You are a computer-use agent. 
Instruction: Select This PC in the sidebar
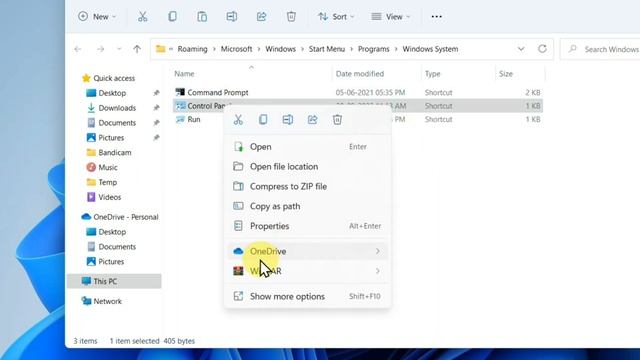[x=115, y=281]
